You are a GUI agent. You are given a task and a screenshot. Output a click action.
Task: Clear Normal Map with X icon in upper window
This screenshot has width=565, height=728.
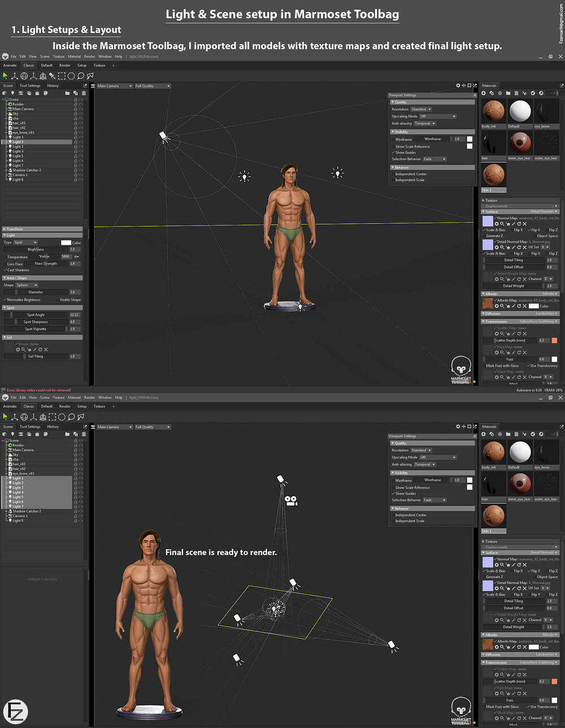pos(525,224)
